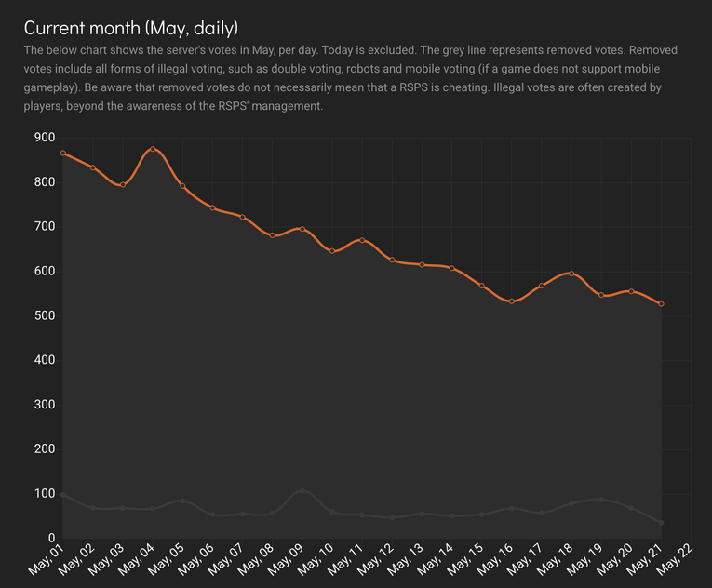Select the orange point for May 06
Viewport: 712px width, 588px height.
(x=212, y=207)
